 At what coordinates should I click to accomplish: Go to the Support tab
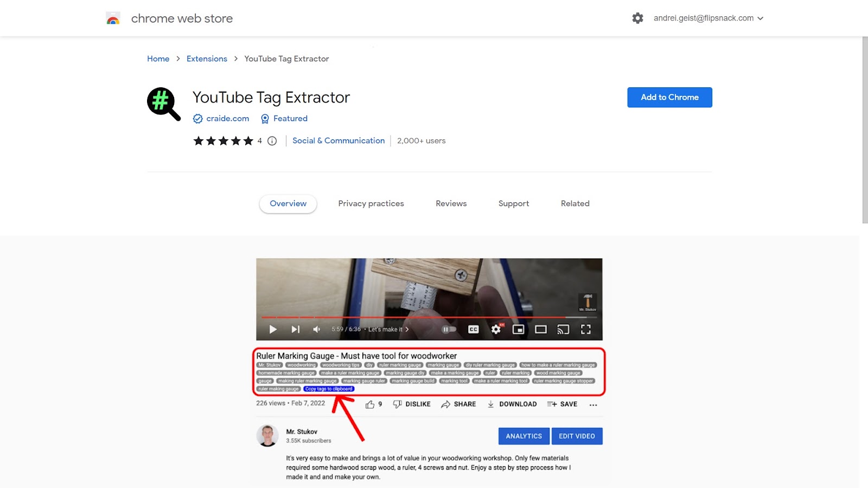514,204
